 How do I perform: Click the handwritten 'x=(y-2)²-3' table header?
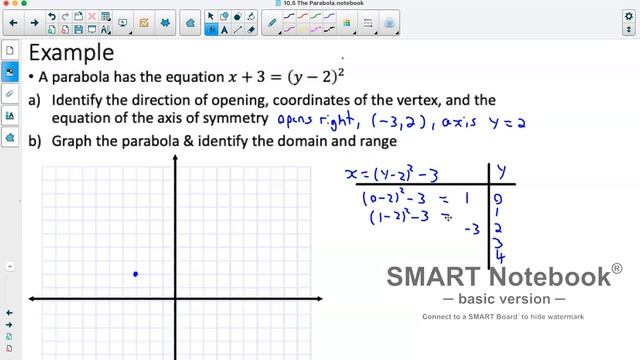(391, 174)
